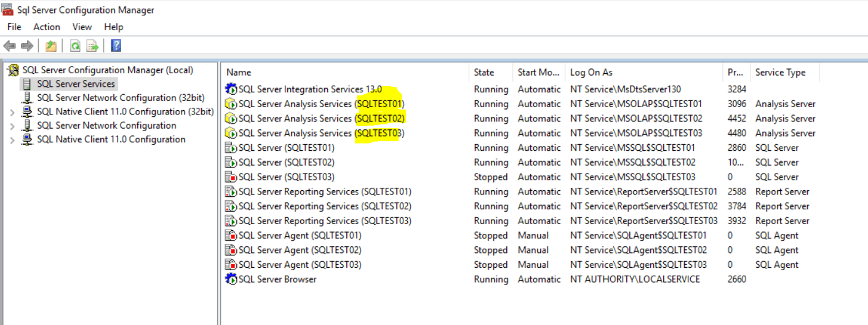The width and height of the screenshot is (868, 325).
Task: Sort services by the State column header
Action: (x=484, y=73)
